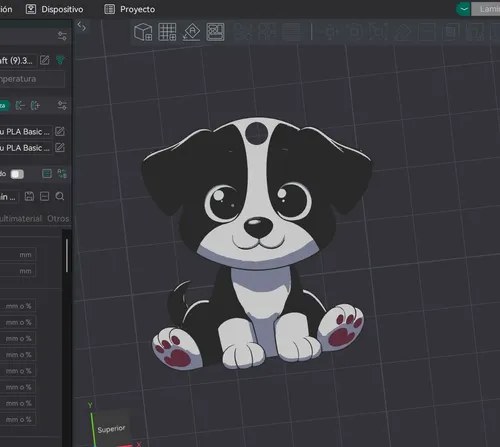Arrange all objects using toolbar icon
500x447 pixels.
click(215, 32)
